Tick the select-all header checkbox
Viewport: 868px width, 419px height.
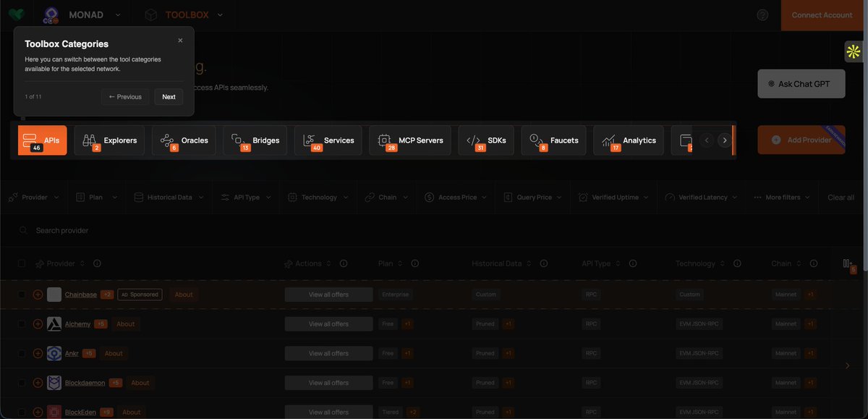pos(22,264)
